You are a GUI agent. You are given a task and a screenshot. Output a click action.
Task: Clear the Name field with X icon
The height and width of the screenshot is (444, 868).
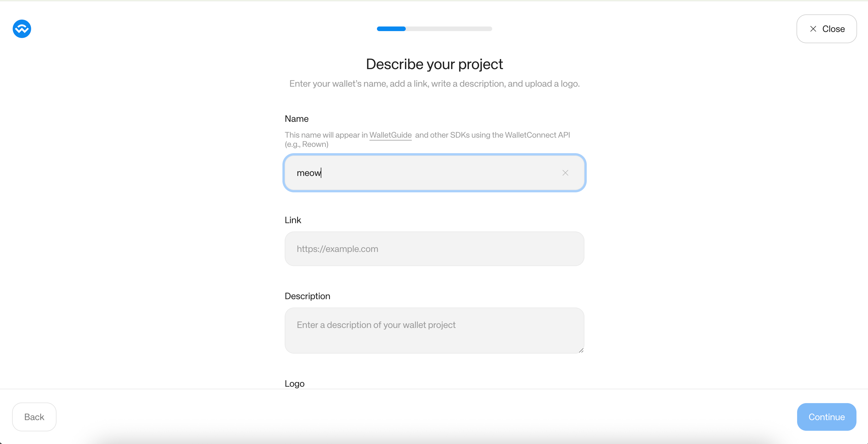tap(565, 173)
